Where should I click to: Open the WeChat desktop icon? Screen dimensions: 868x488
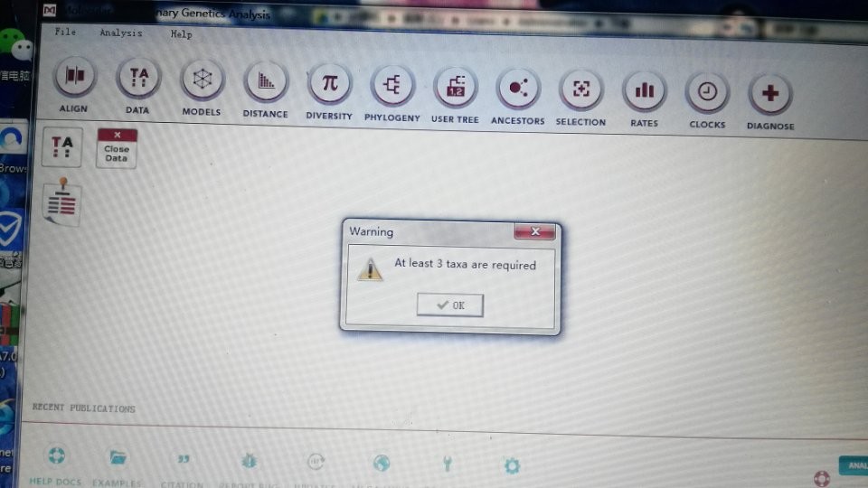tap(16, 45)
